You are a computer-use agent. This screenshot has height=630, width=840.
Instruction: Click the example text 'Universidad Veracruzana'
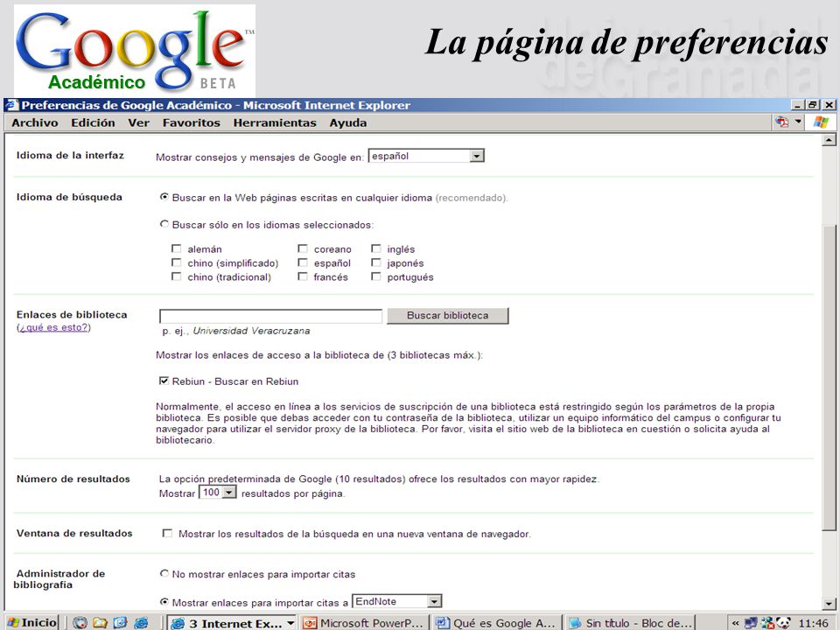pos(251,331)
